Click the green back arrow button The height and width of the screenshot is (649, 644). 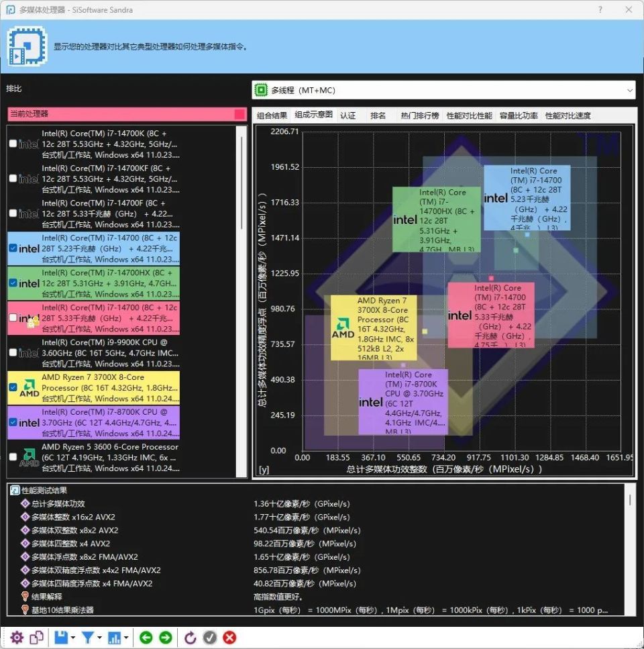(146, 637)
